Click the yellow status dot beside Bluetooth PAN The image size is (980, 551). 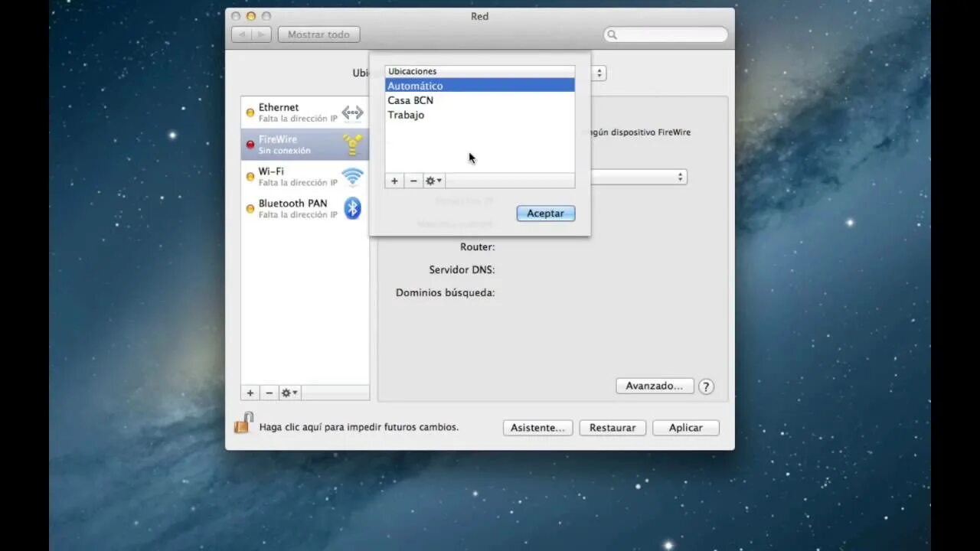tap(250, 208)
